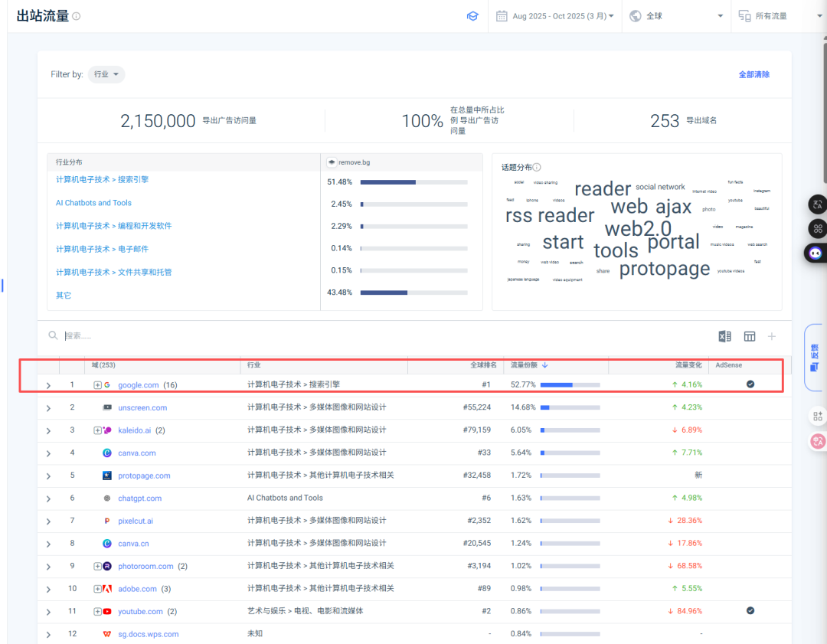Screen dimensions: 827x644
Task: Click the AdSense check mark for google.com
Action: [x=750, y=384]
